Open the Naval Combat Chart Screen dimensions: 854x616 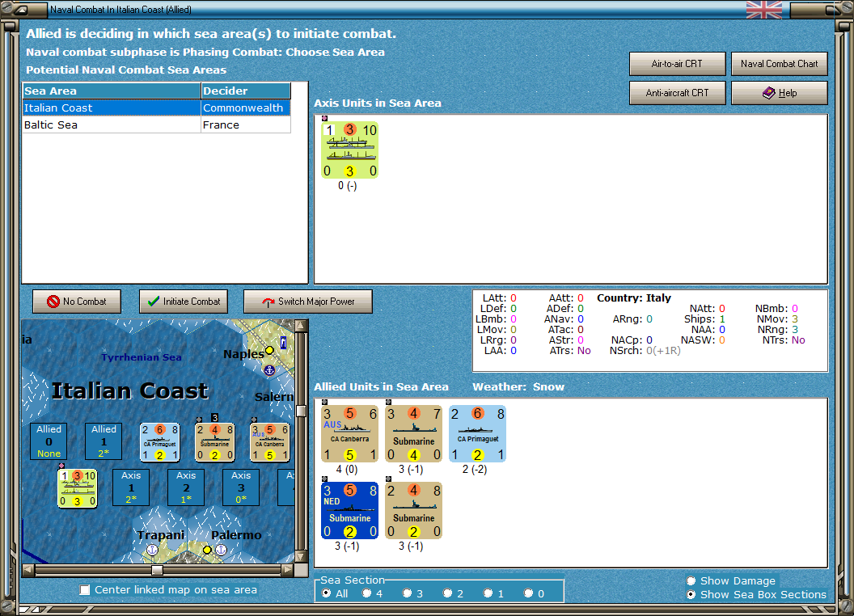(780, 64)
